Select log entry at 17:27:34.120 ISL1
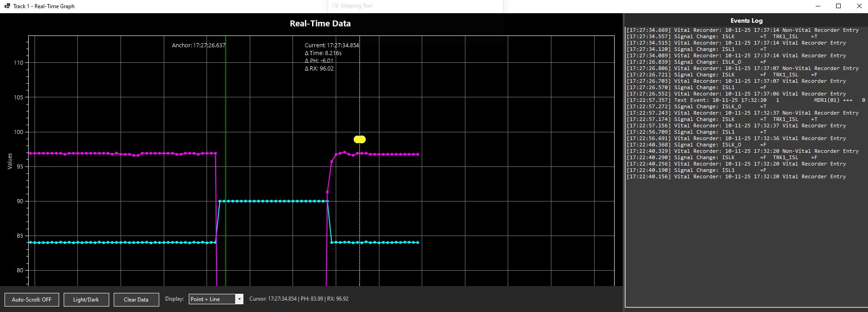 click(x=696, y=49)
